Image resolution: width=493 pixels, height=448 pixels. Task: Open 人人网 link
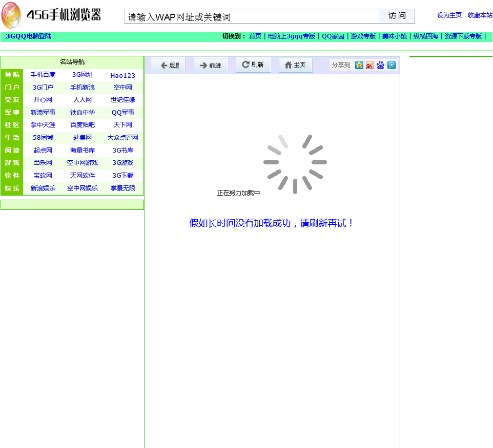(x=83, y=100)
